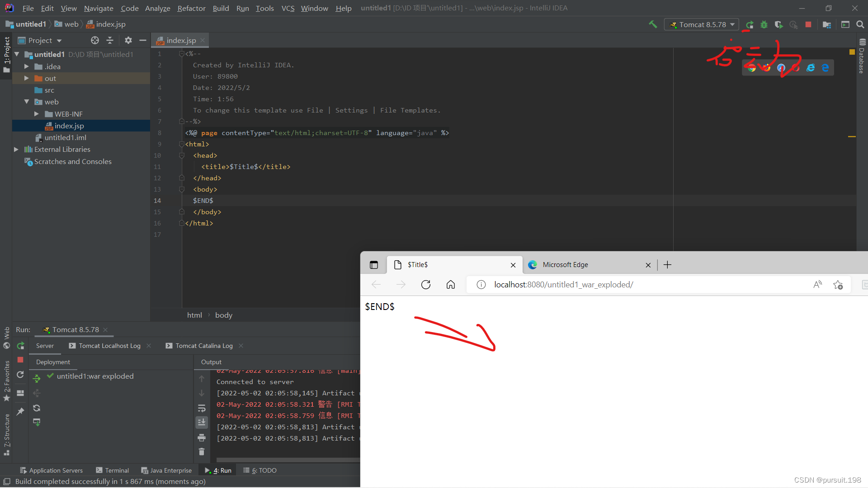The image size is (868, 488).
Task: Open Project panel settings gear
Action: point(128,40)
